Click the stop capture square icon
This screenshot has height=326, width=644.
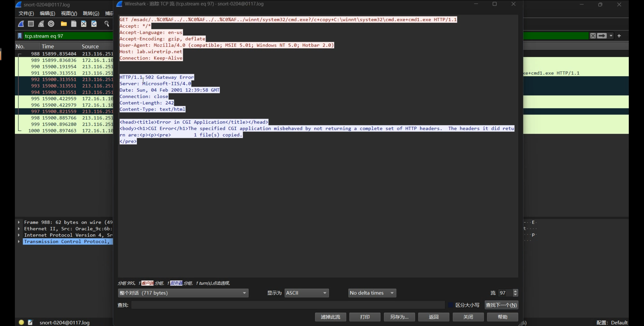[31, 24]
